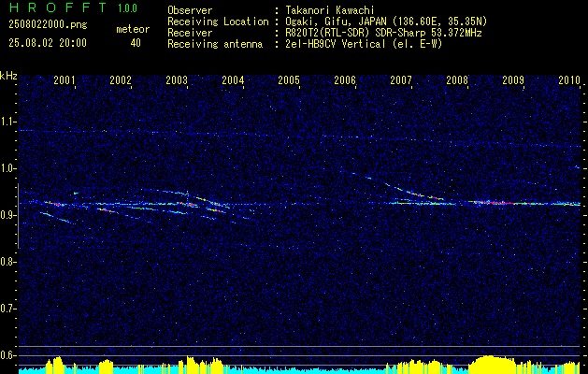Click the 0.6 frequency axis label
Viewport: 588px width, 374px height.
(x=7, y=355)
